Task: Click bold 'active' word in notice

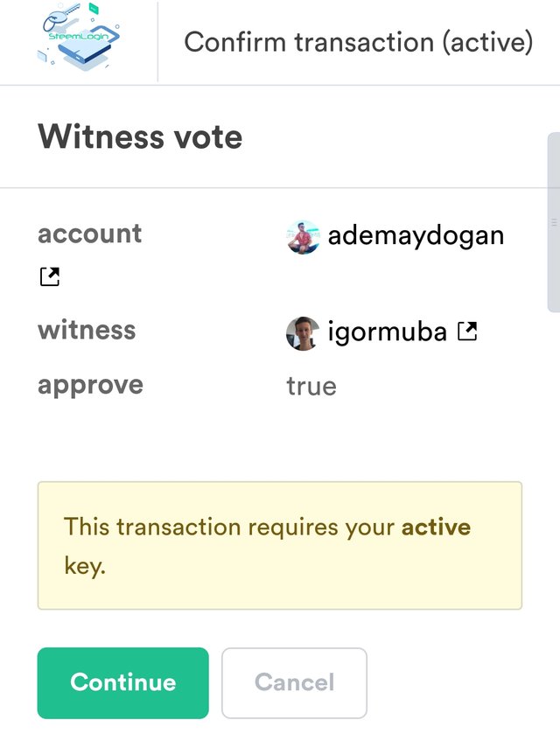Action: point(437,528)
